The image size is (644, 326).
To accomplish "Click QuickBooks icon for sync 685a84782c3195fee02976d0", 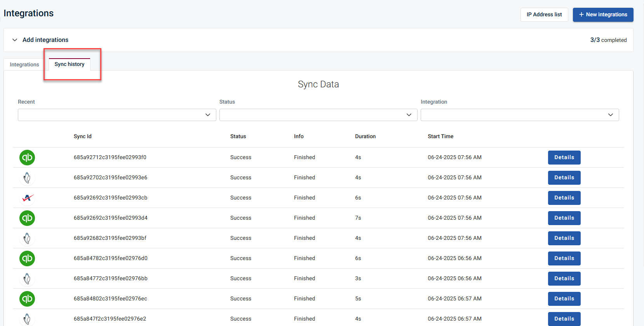I will pos(27,258).
